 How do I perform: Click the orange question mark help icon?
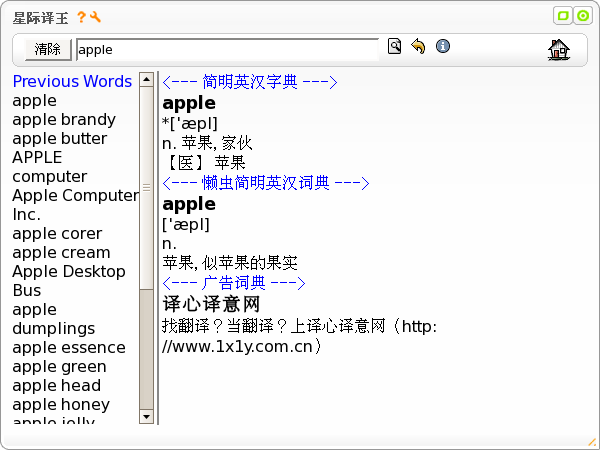tap(81, 17)
